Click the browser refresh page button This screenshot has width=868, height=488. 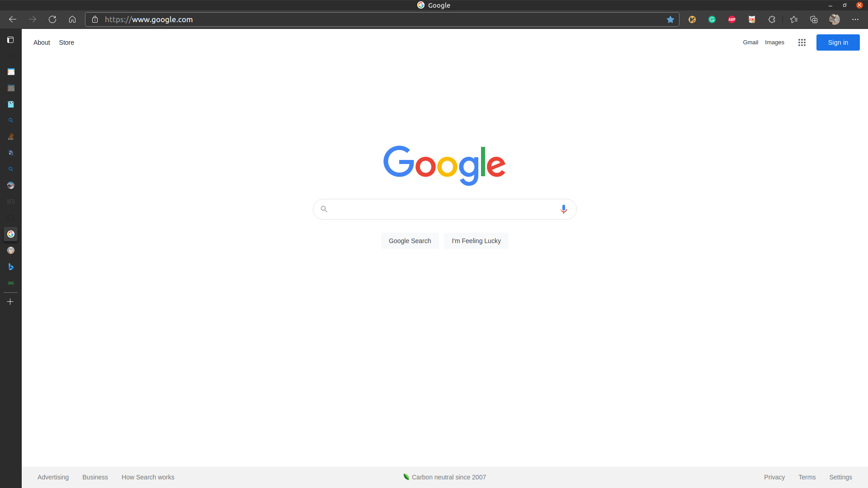pos(52,20)
